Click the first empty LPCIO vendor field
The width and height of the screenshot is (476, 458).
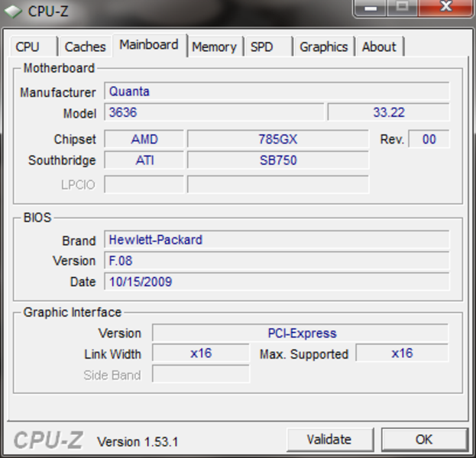pyautogui.click(x=144, y=184)
